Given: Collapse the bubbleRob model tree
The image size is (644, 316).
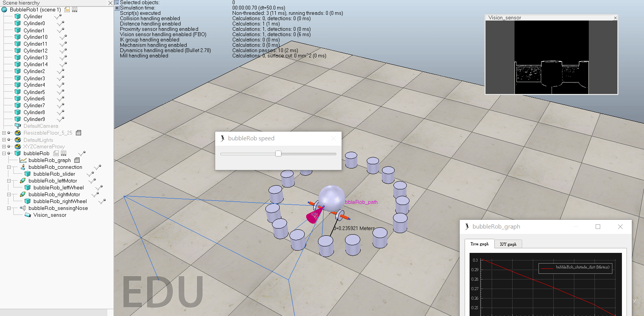Looking at the screenshot, I should coord(4,153).
